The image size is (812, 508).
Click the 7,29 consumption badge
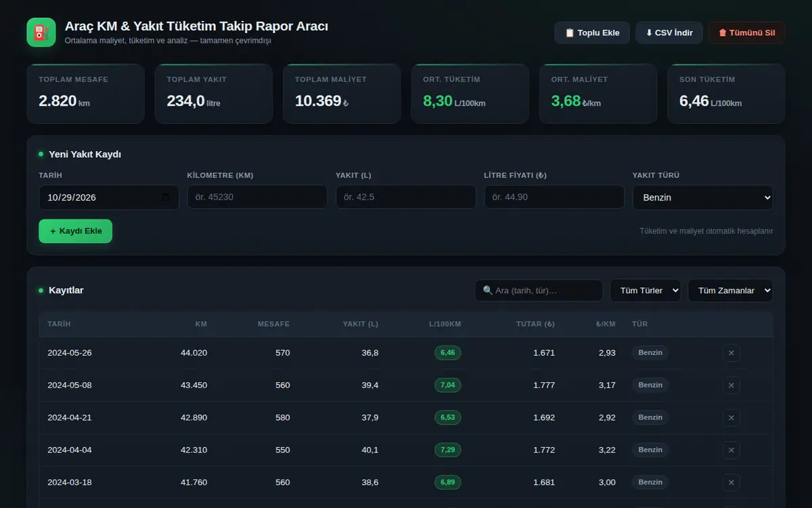coord(448,450)
